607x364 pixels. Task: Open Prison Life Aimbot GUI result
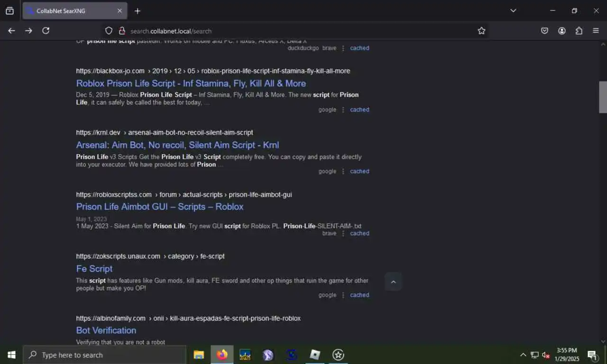tap(160, 207)
